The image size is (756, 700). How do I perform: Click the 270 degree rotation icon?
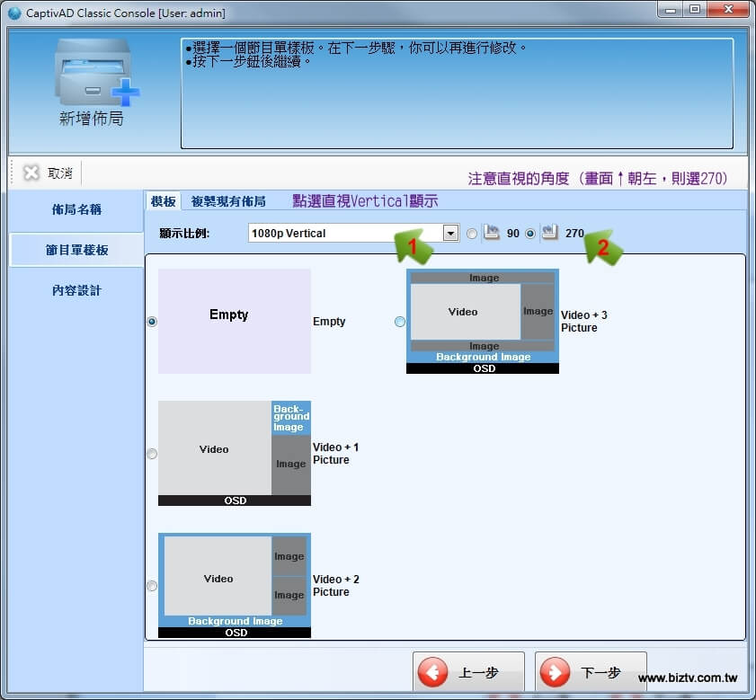[550, 233]
